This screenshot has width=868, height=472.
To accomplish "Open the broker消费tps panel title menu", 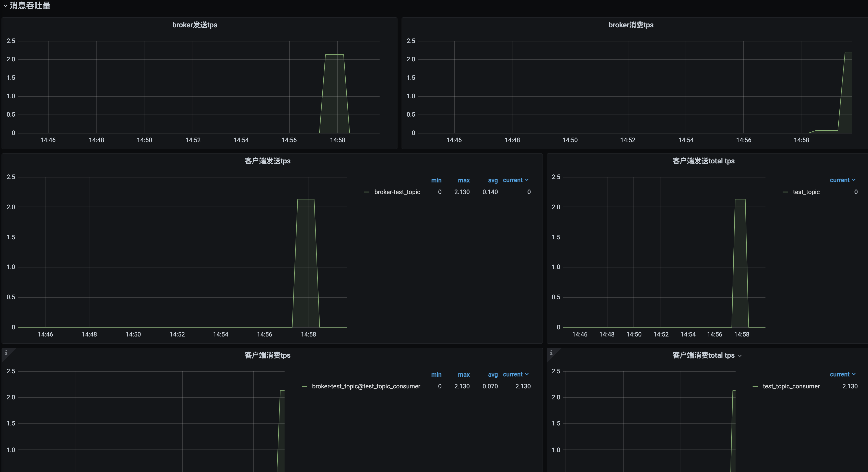I will point(631,25).
